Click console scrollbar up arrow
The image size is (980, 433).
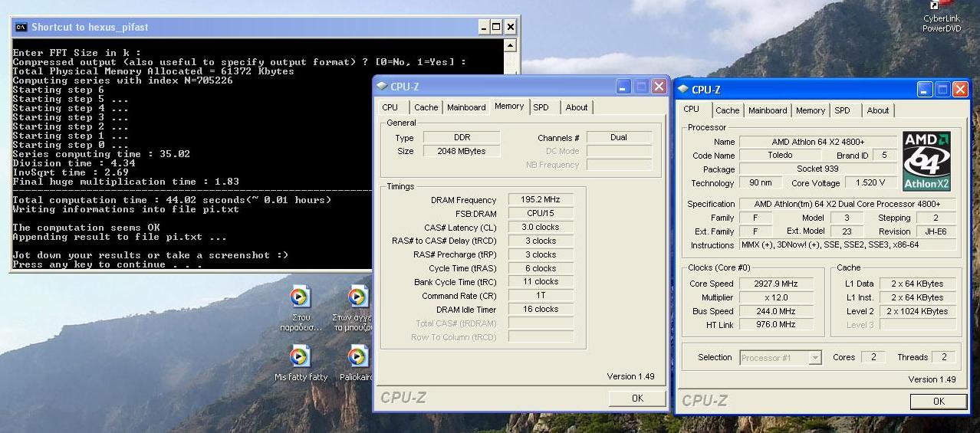click(511, 45)
